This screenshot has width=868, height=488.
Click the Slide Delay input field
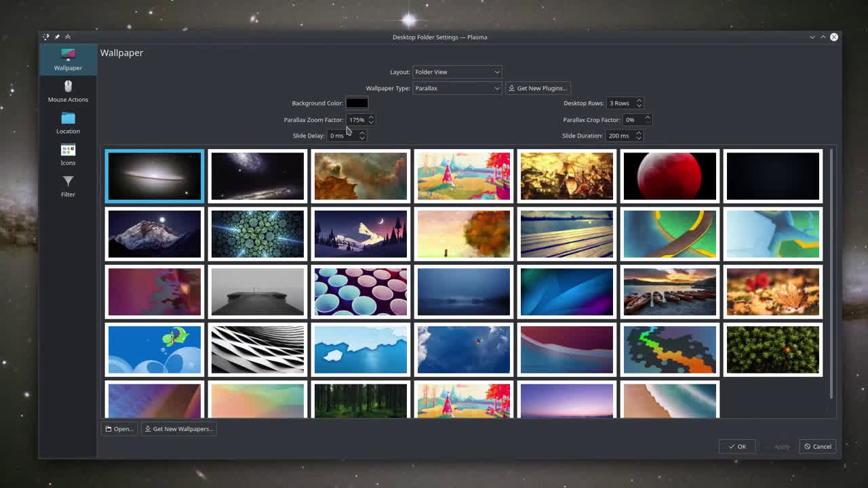click(x=342, y=136)
